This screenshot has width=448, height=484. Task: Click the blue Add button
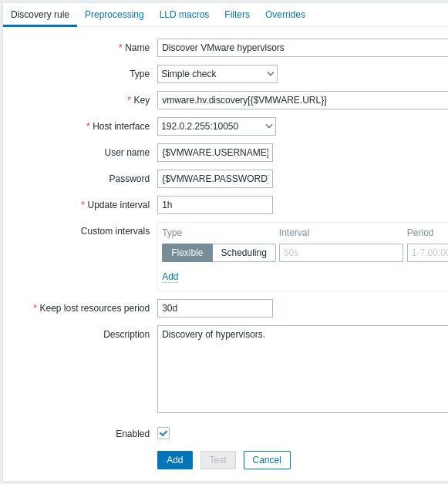175,460
